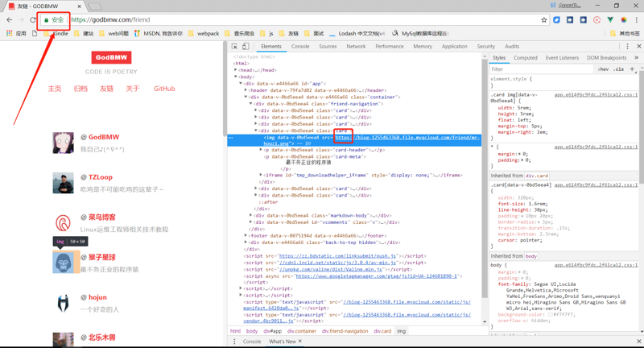Viewport: 644px width, 348px height.
Task: Open the drawer three-dot menu
Action: click(234, 342)
